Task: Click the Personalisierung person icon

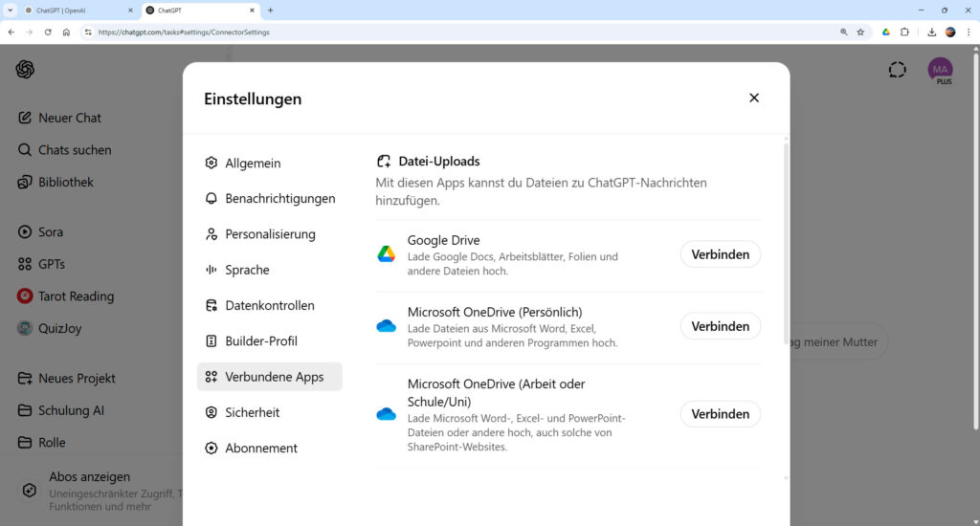Action: point(212,234)
